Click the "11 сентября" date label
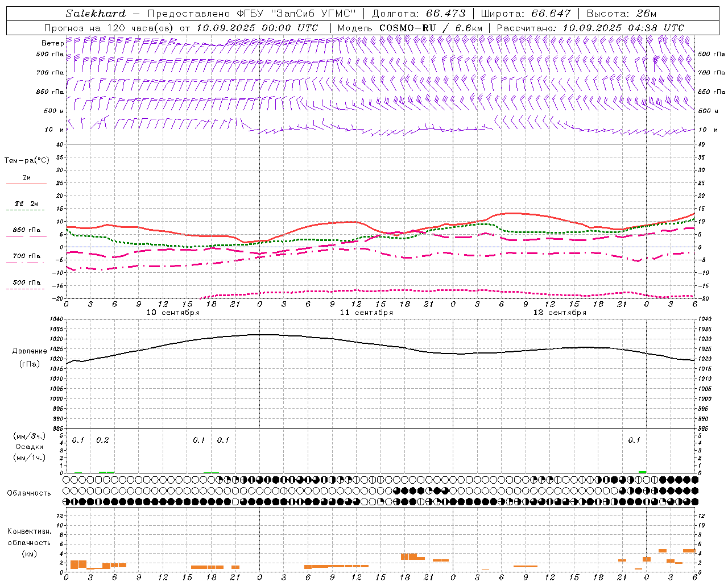The height and width of the screenshot is (582, 728). click(x=366, y=313)
